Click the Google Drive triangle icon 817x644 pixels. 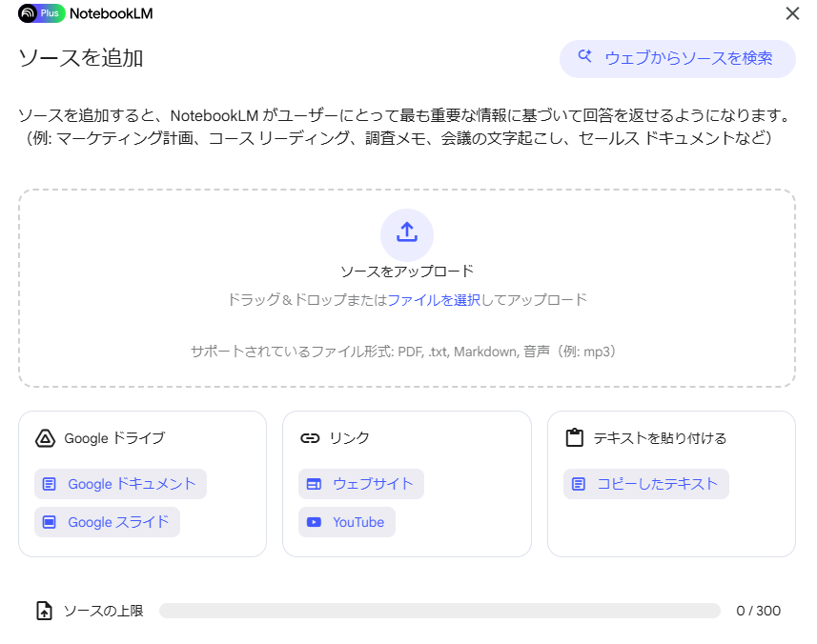[44, 438]
